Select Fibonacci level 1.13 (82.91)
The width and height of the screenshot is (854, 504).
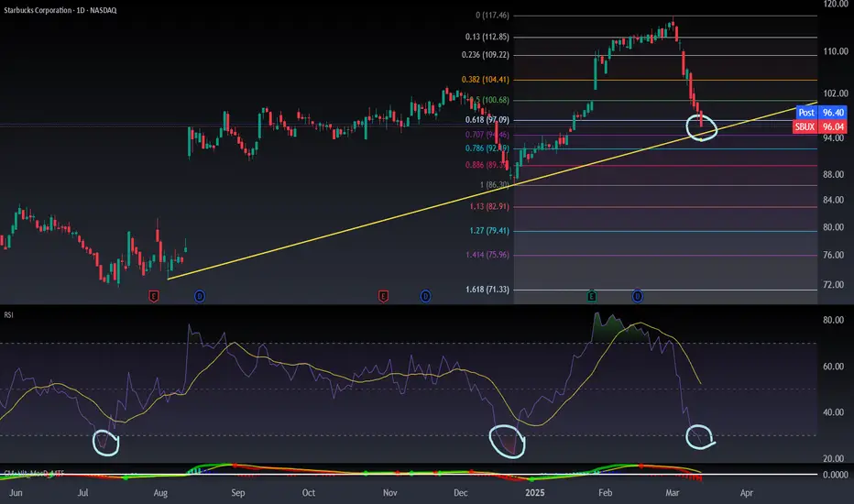tap(489, 206)
